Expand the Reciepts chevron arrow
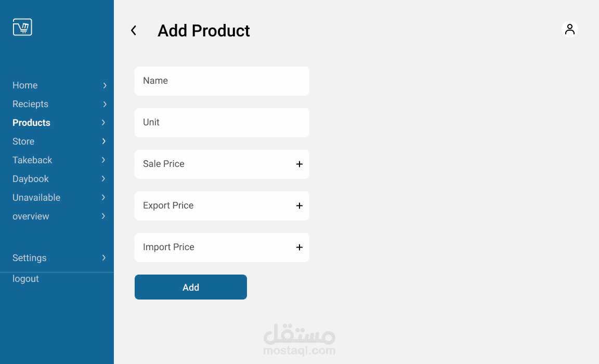599x364 pixels. 105,104
